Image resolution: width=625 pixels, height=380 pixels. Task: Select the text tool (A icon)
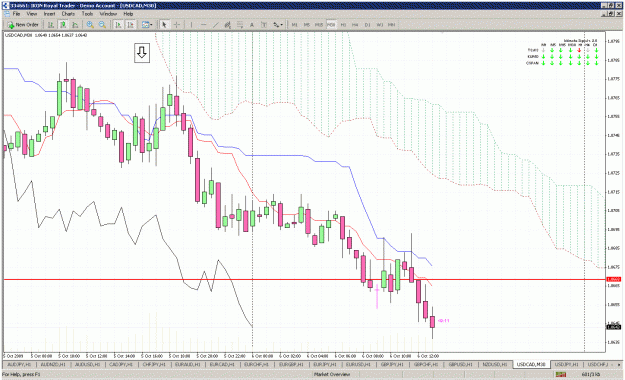(x=252, y=25)
